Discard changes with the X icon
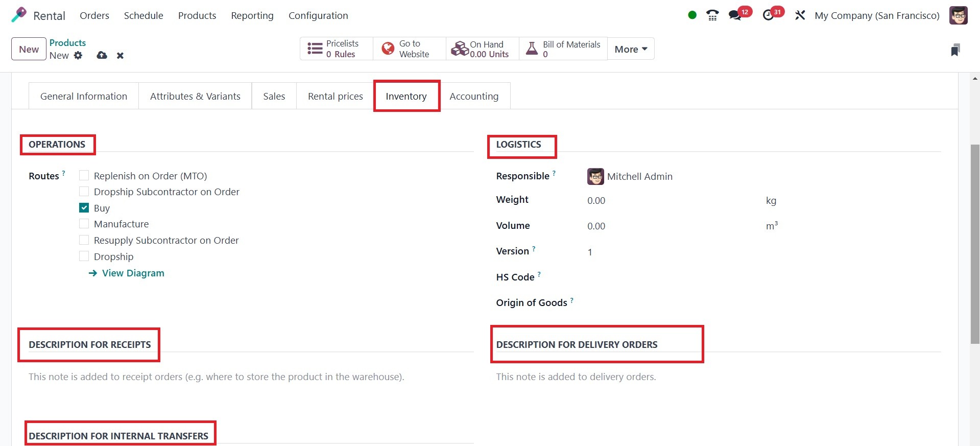 coord(120,56)
